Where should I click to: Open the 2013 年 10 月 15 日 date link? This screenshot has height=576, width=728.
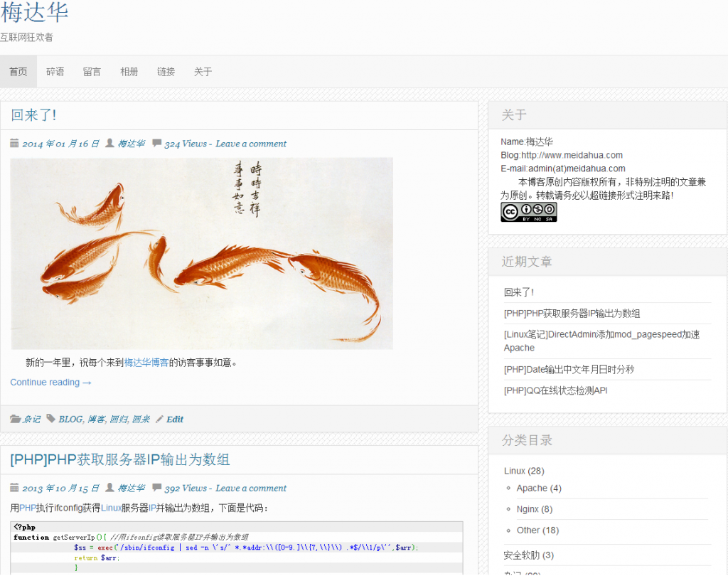coord(60,489)
